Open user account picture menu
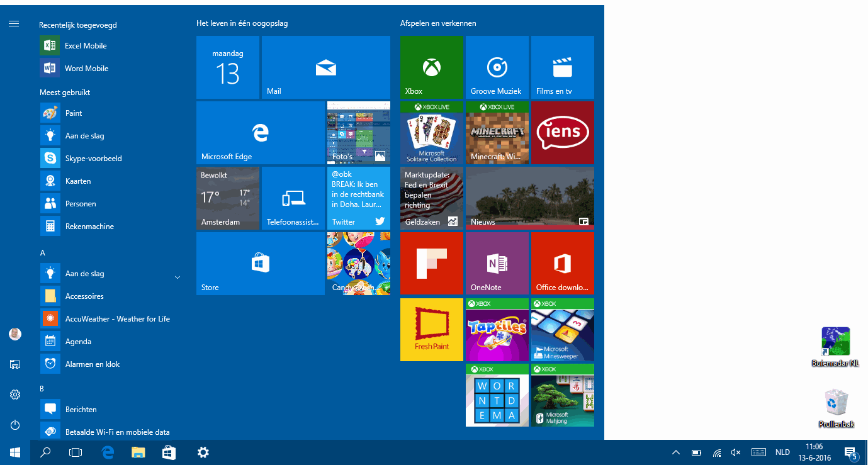This screenshot has height=465, width=868. click(x=15, y=334)
